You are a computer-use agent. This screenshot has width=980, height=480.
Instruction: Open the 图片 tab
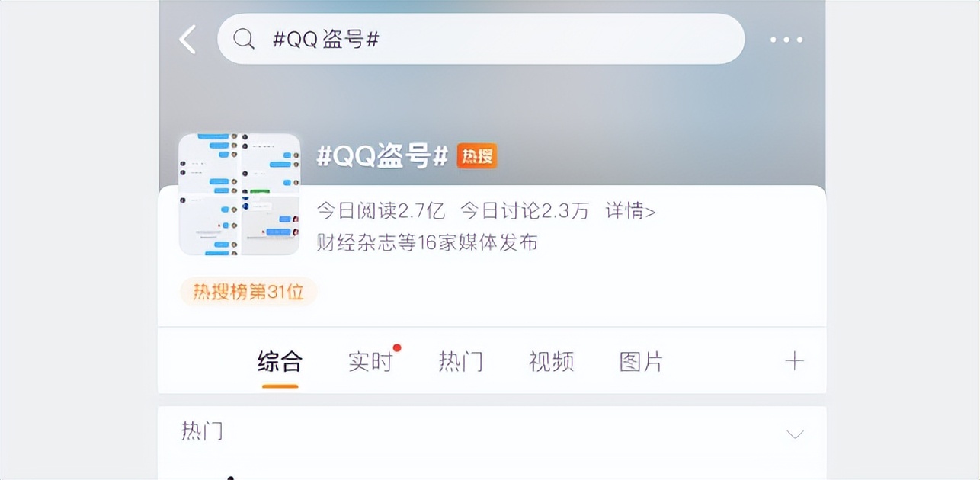tap(641, 362)
